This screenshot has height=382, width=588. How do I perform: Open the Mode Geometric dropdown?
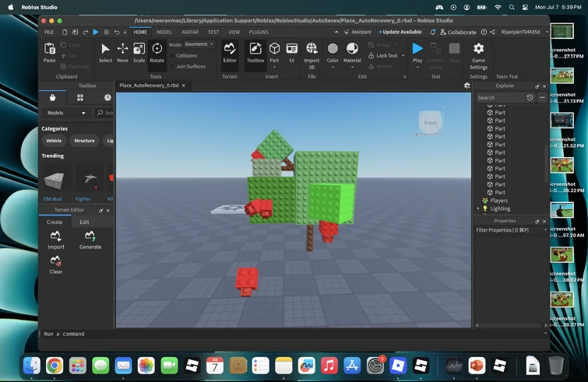coord(198,44)
